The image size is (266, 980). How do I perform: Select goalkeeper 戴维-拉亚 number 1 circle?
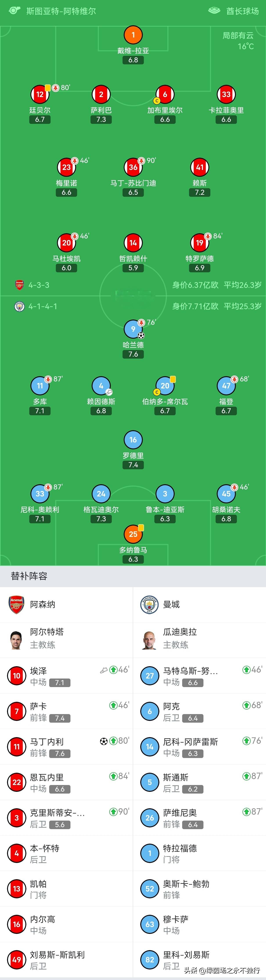click(x=133, y=35)
